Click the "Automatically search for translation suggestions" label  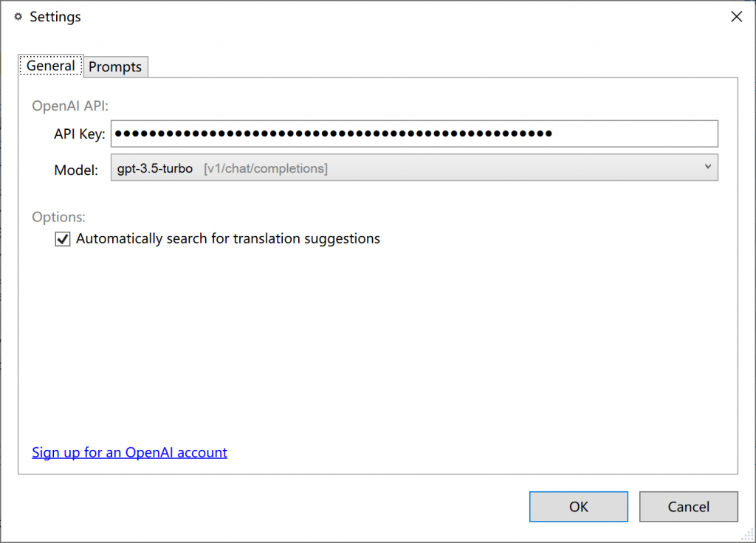(227, 239)
